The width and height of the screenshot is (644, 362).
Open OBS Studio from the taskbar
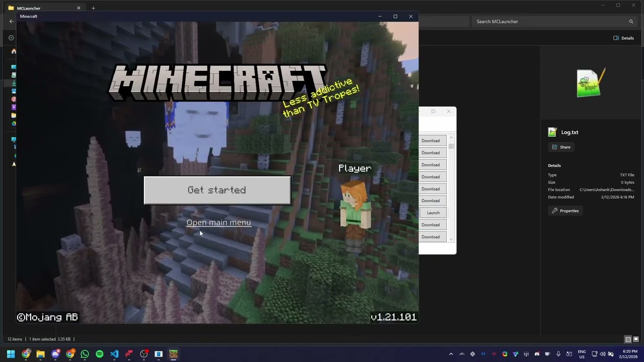pos(144,354)
